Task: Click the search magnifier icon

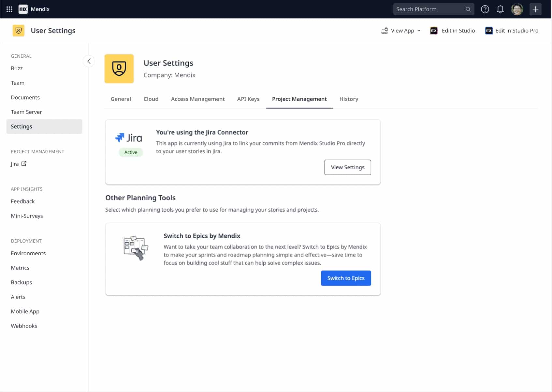Action: point(468,9)
